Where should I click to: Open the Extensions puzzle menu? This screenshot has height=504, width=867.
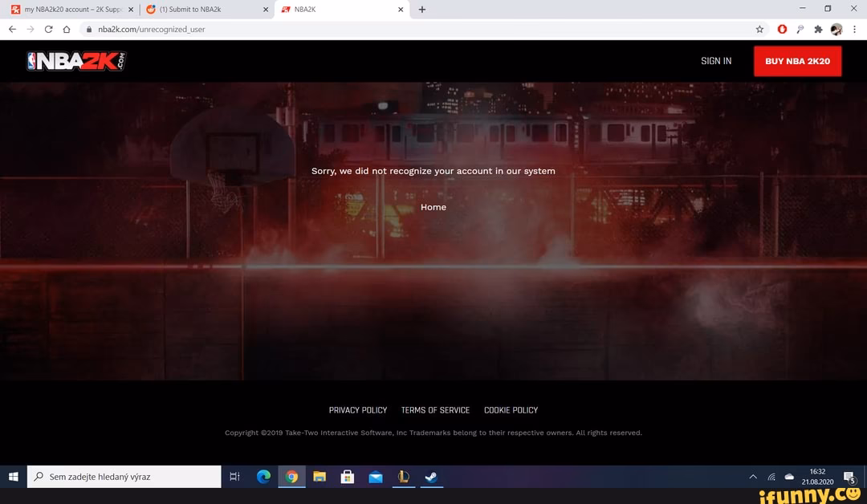pos(818,29)
